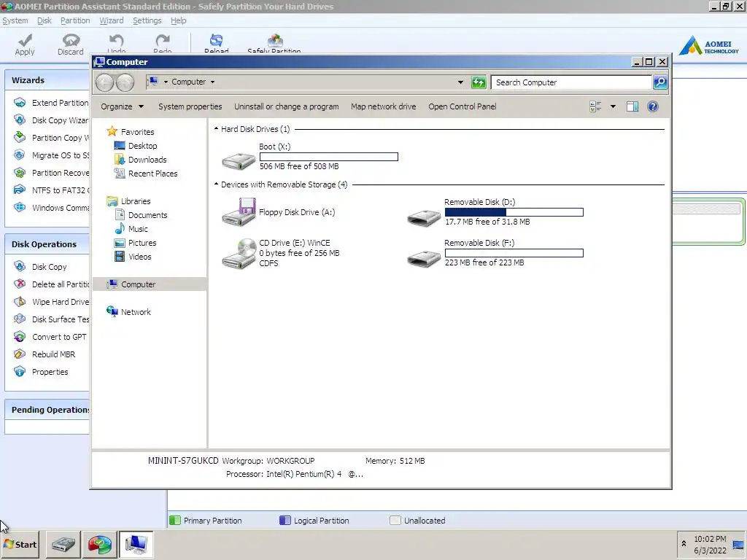Screen dimensions: 747x560
Task: Click the search magnifier button in Explorer
Action: 659,82
